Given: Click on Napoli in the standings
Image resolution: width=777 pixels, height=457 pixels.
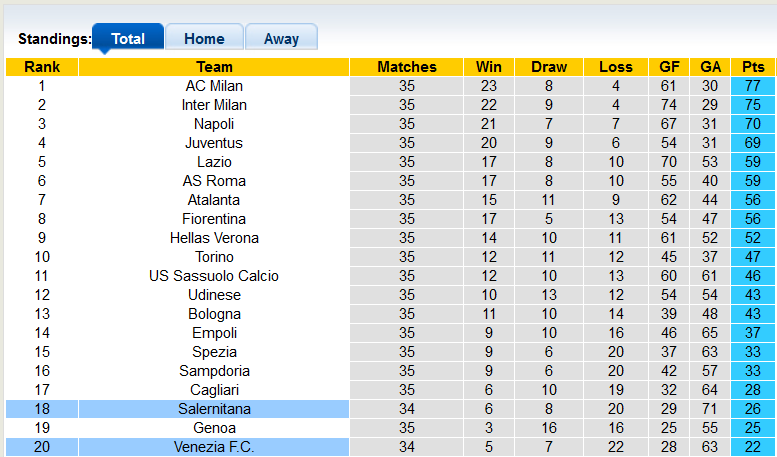Looking at the screenshot, I should 214,124.
